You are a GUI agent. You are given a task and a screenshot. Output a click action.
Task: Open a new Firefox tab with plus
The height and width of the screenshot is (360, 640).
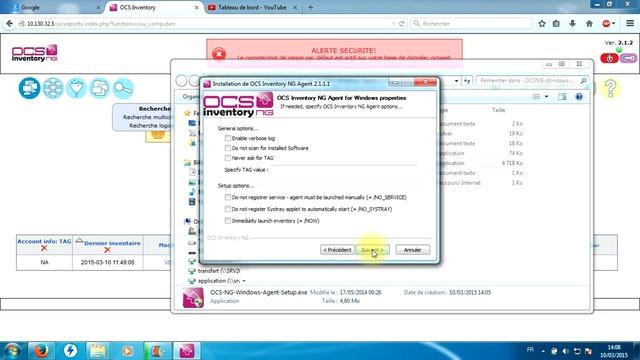(310, 7)
